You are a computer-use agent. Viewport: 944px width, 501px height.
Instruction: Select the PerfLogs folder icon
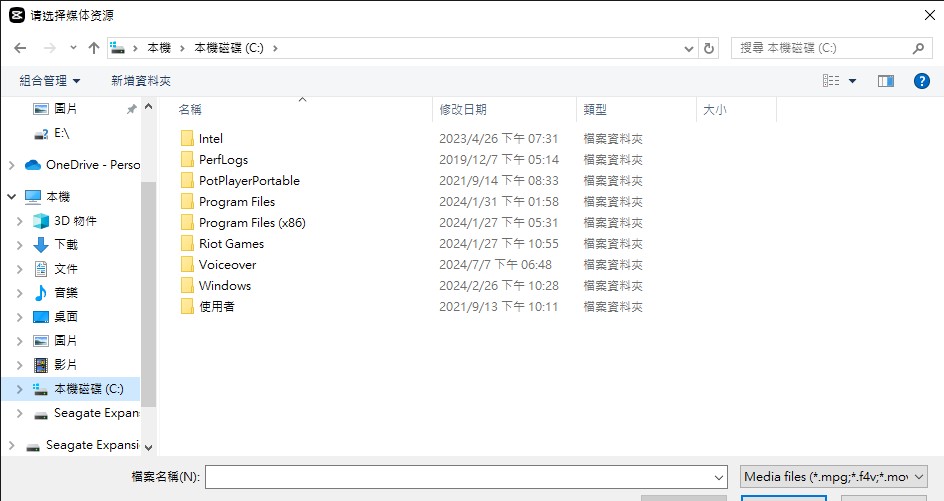click(187, 160)
